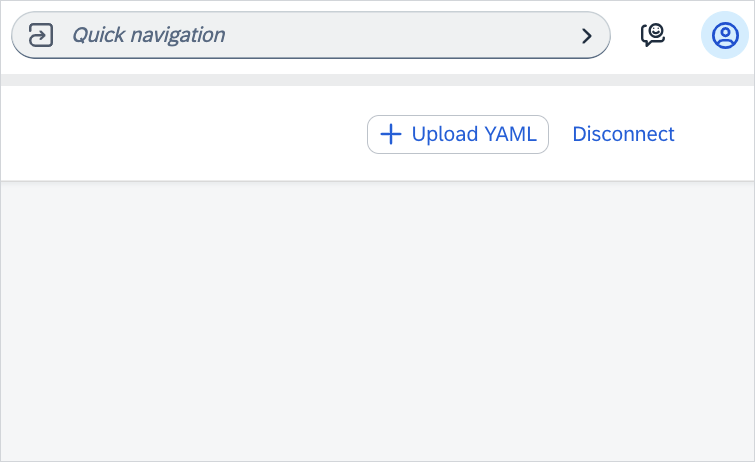Expand Quick navigation using the right chevron
755x462 pixels.
pyautogui.click(x=587, y=36)
